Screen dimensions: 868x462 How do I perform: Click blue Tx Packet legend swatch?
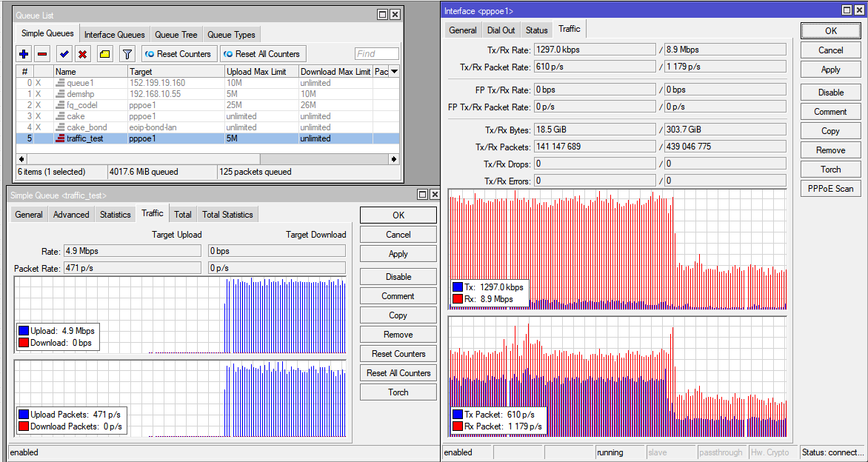pyautogui.click(x=457, y=415)
